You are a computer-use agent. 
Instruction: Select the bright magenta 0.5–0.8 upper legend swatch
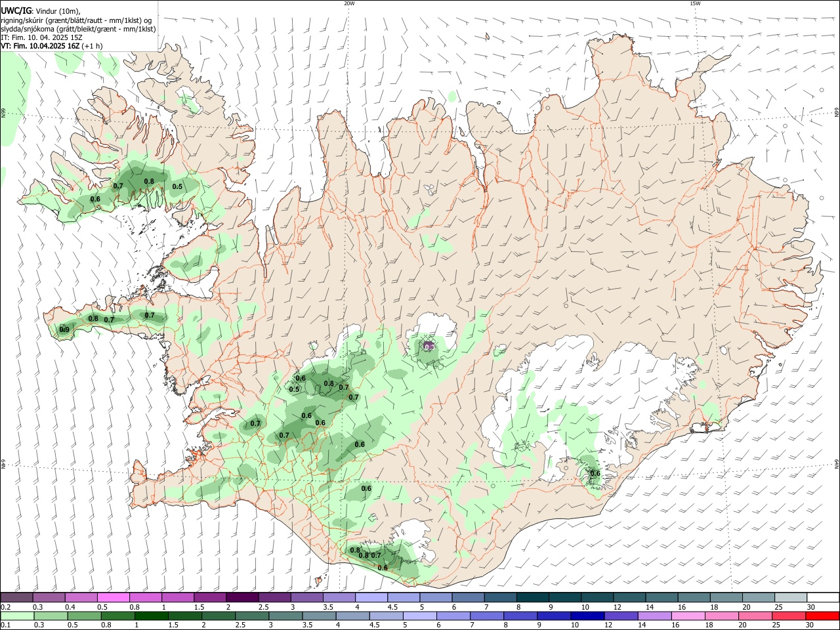(x=114, y=597)
